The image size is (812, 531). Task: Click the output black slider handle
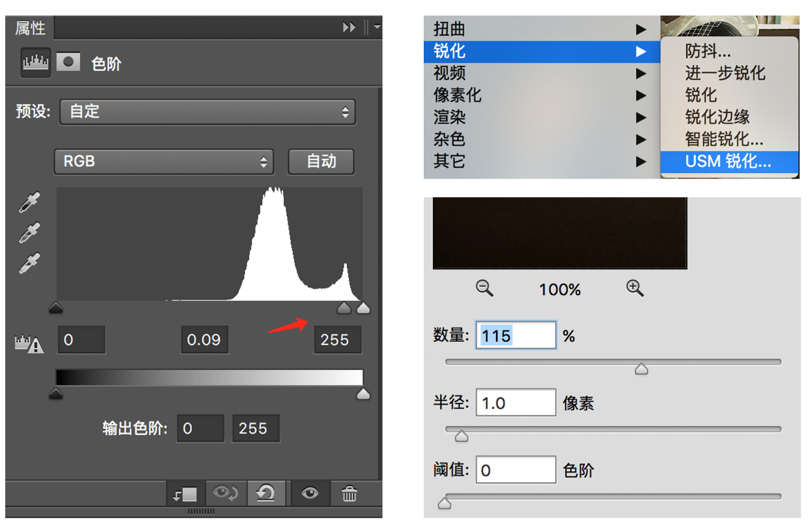click(x=56, y=394)
